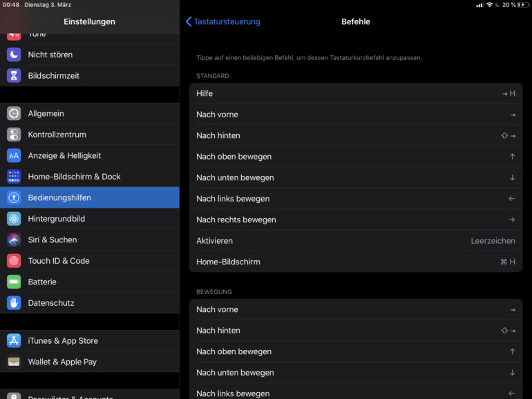Edit Home-Bildschirm command shortcut
The height and width of the screenshot is (399, 532).
[355, 262]
